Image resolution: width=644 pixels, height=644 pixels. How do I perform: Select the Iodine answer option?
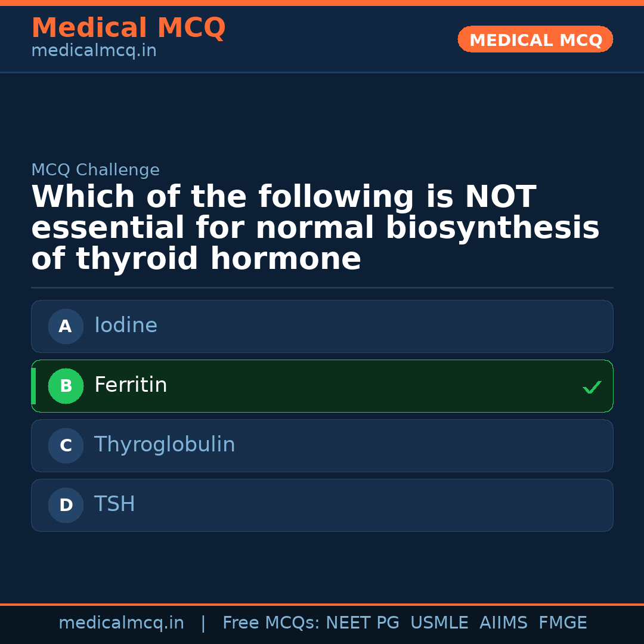click(322, 326)
